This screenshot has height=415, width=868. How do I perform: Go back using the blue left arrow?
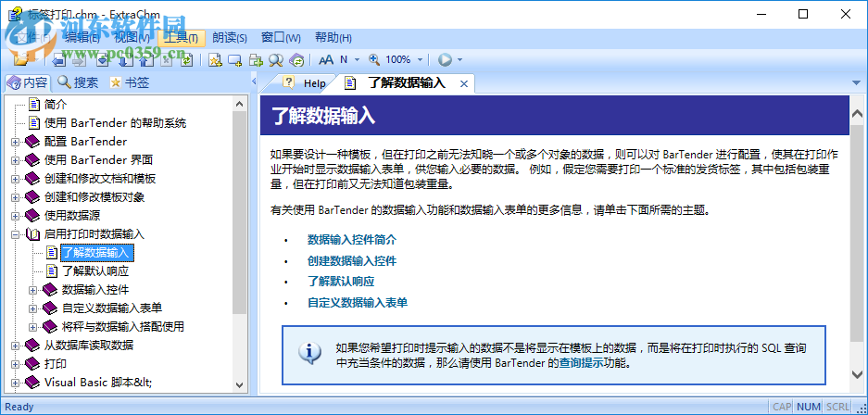point(58,60)
